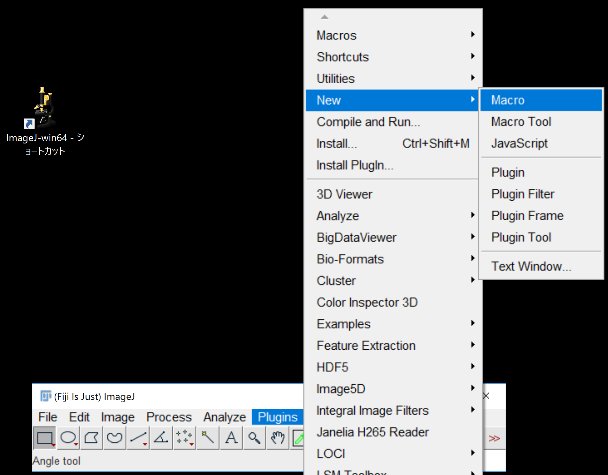This screenshot has height=475, width=608.
Task: Select the Multi-point tool
Action: click(x=185, y=438)
